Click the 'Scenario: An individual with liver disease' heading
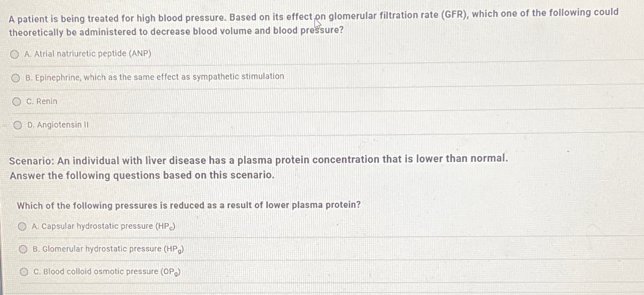Viewport: 644px width, 295px height. click(x=259, y=160)
